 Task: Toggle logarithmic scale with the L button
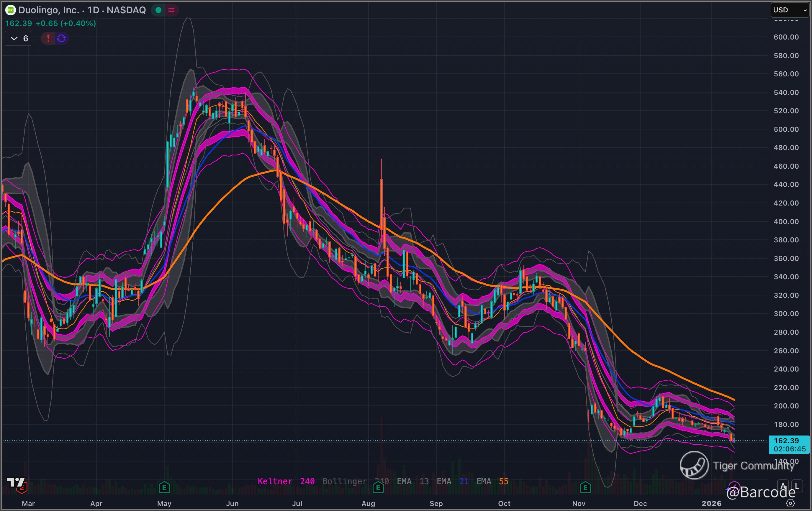tap(797, 486)
